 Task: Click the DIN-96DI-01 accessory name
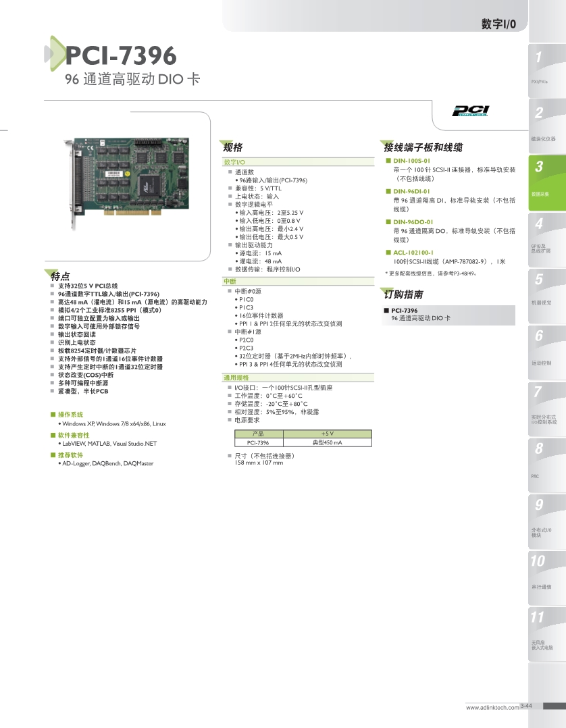pyautogui.click(x=411, y=191)
